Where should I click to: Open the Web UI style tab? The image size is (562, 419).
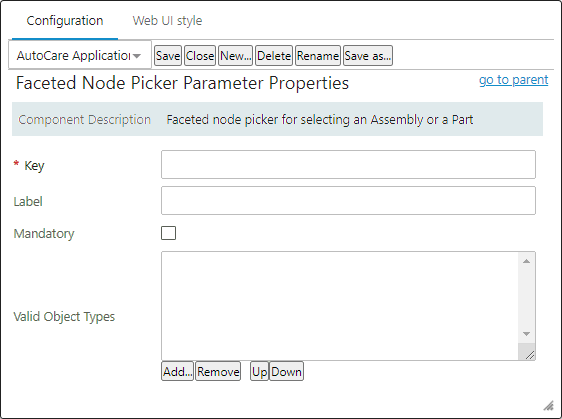point(167,21)
